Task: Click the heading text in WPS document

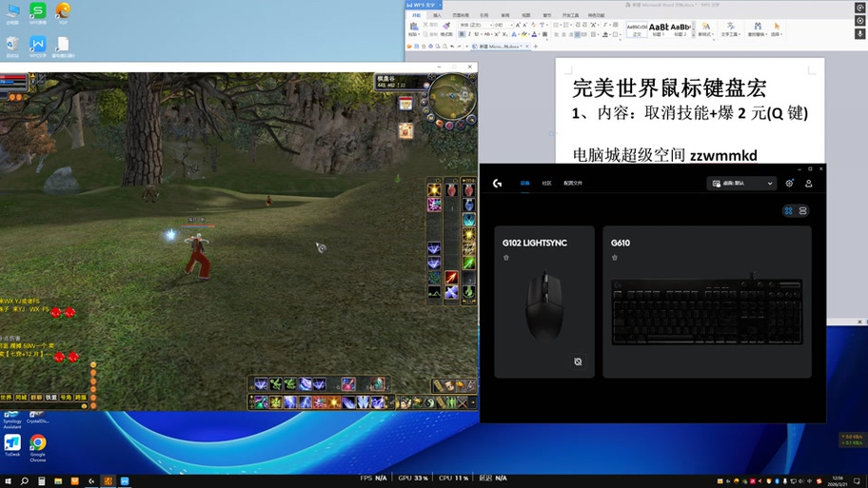Action: tap(669, 88)
